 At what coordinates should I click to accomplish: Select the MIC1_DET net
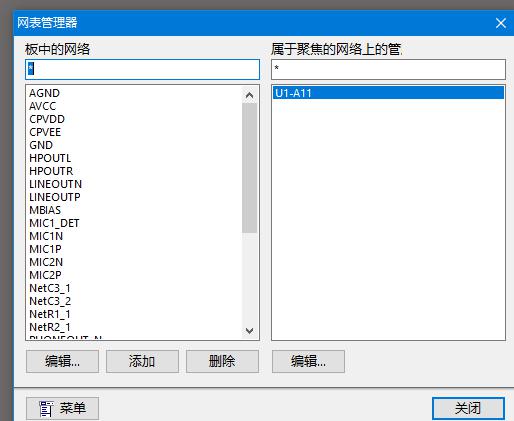(x=54, y=223)
